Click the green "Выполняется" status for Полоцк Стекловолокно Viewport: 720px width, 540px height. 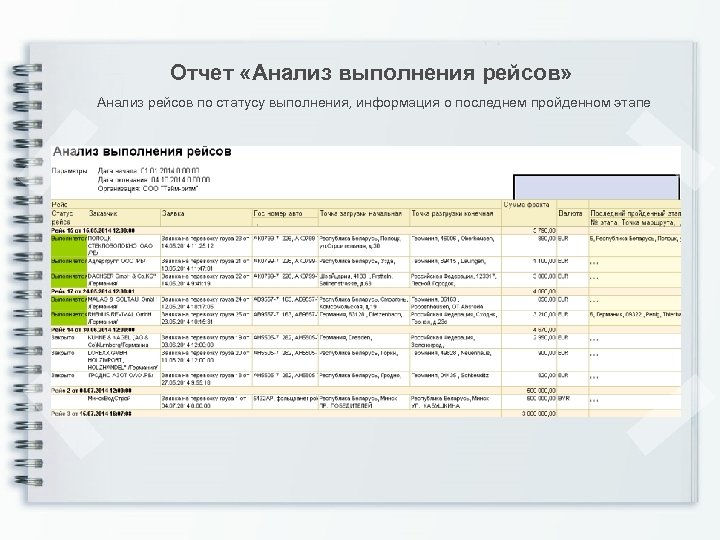click(x=69, y=246)
